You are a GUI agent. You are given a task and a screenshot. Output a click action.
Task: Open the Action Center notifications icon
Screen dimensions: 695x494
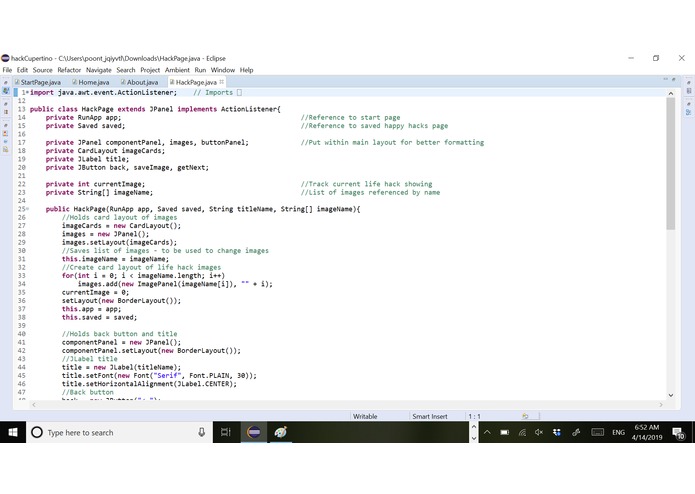[678, 433]
